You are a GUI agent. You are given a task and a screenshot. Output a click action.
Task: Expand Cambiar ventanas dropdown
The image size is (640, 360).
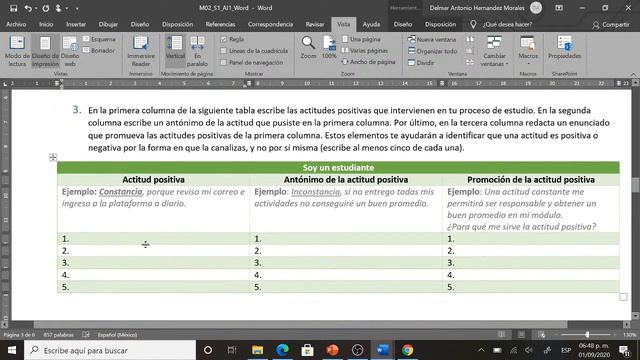click(494, 51)
